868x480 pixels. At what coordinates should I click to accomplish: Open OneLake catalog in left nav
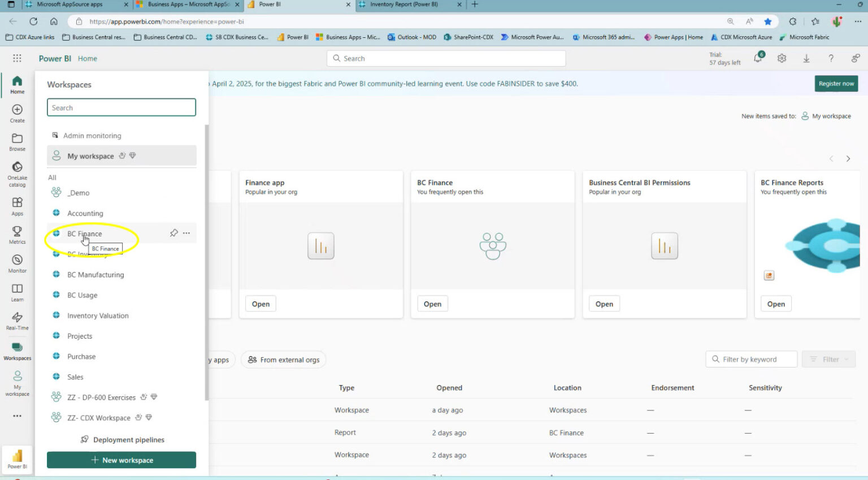pyautogui.click(x=17, y=174)
